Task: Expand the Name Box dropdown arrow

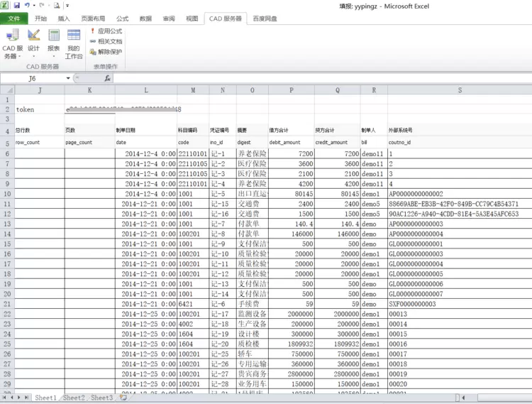Action: click(x=69, y=78)
